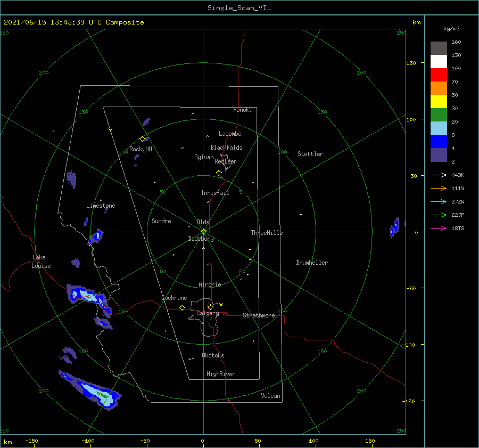479x448 pixels.
Task: Click the Strathmore label
Action: pos(259,315)
